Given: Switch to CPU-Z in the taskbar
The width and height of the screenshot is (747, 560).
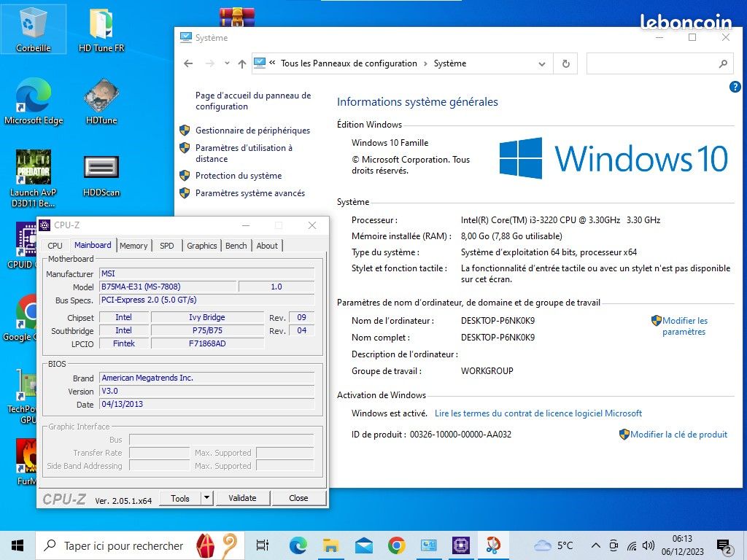Looking at the screenshot, I should point(461,545).
